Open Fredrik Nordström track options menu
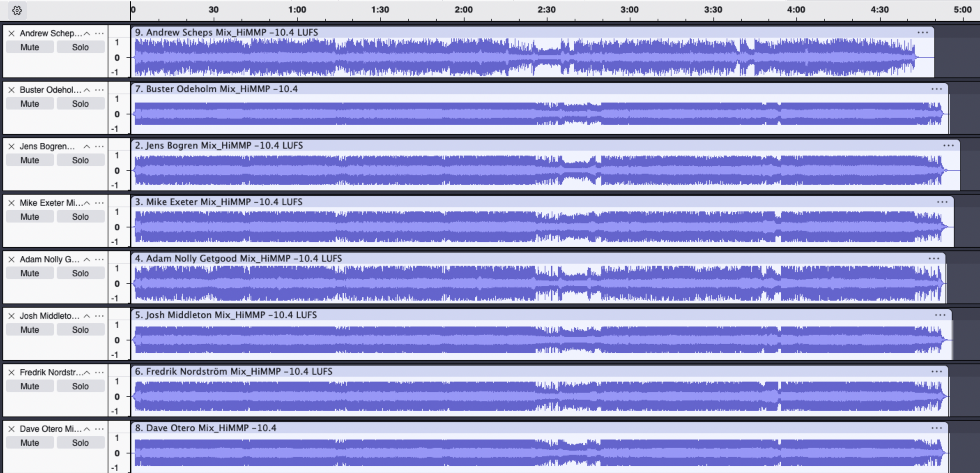980x473 pixels. click(99, 373)
